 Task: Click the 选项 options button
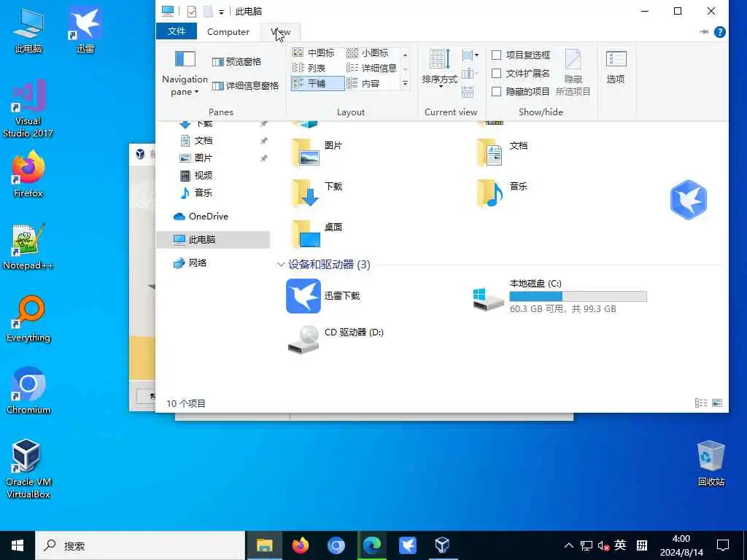coord(616,68)
